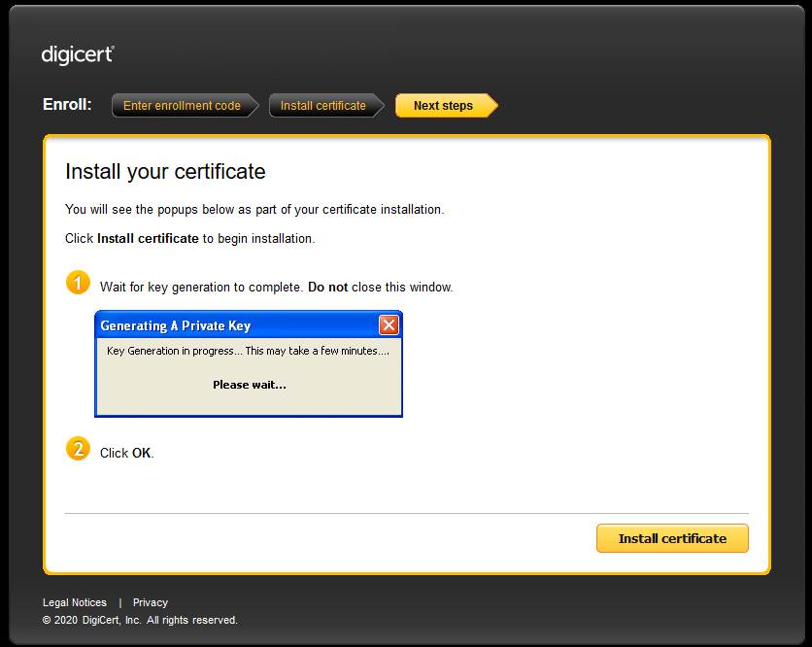Click the 'Install your certificate' heading
Image resolution: width=812 pixels, height=647 pixels.
tap(165, 172)
